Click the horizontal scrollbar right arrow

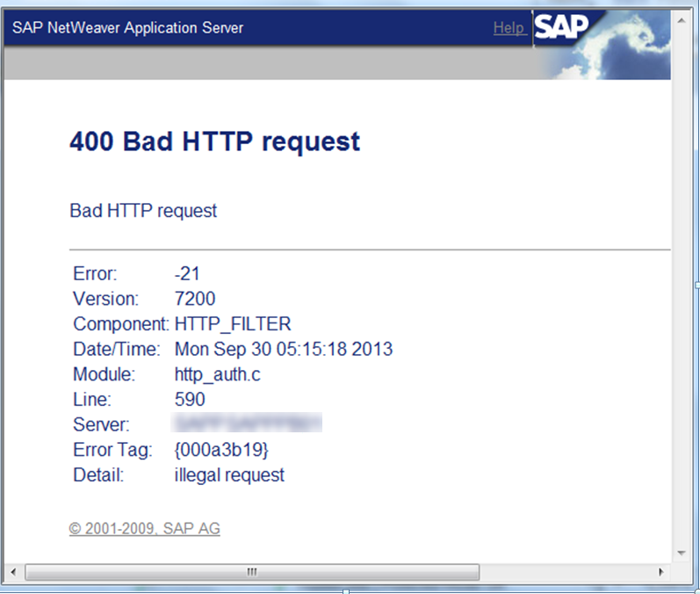pos(661,572)
